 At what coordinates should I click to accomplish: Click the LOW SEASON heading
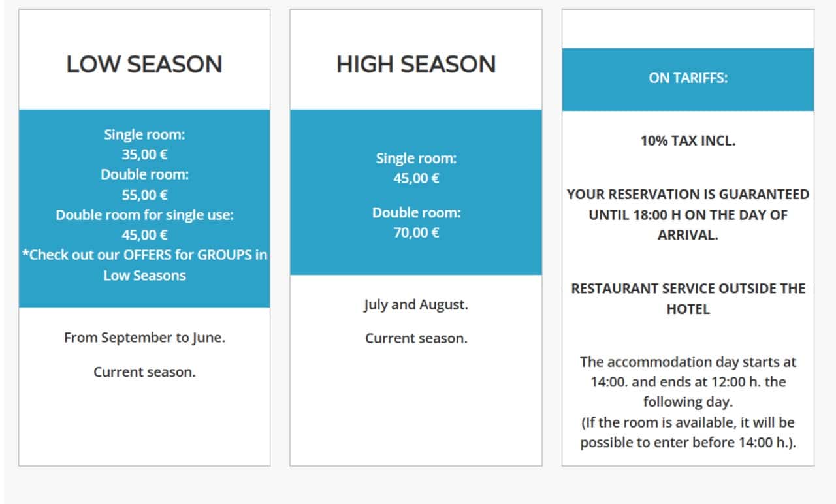(144, 65)
